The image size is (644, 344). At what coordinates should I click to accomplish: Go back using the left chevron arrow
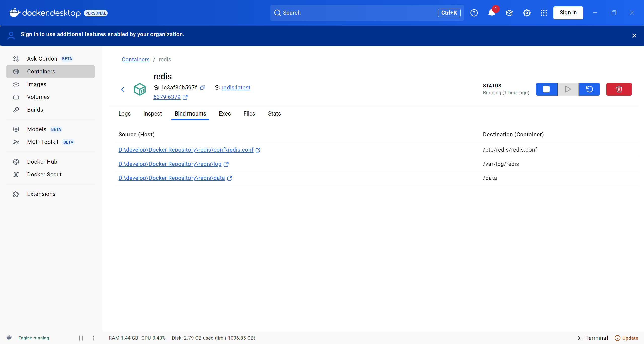pyautogui.click(x=123, y=89)
